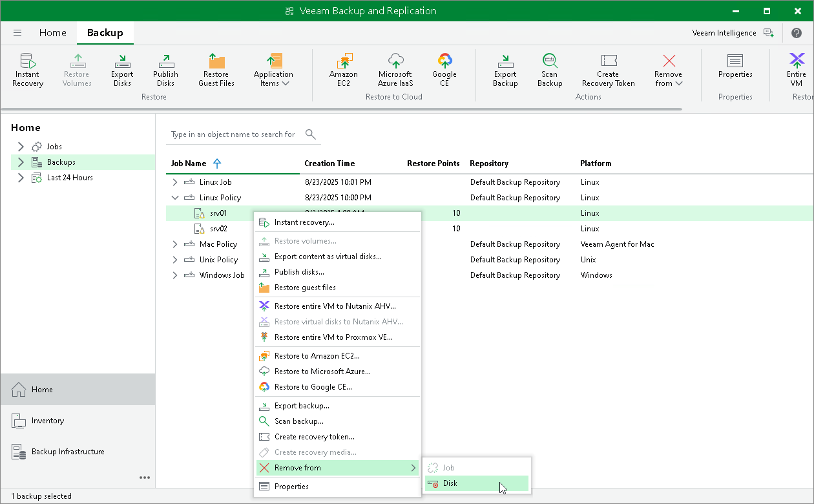
Task: Expand the Mac Policy row
Action: click(175, 244)
